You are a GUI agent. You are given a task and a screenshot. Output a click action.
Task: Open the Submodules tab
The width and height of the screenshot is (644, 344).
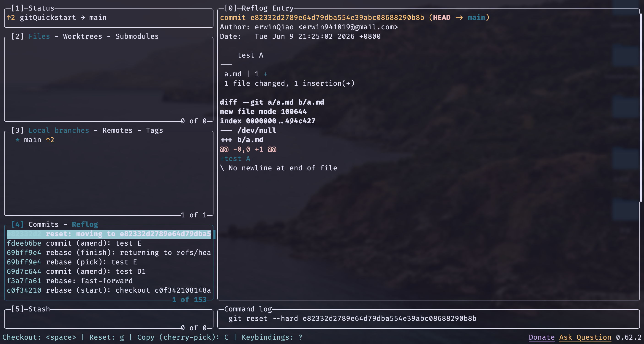(137, 36)
